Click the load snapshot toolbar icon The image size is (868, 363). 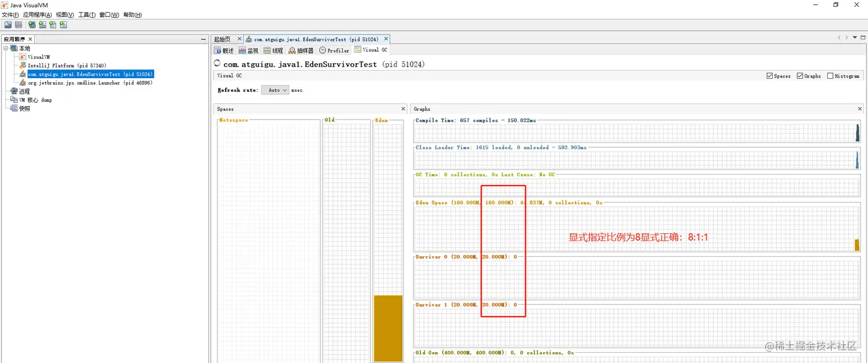coord(8,25)
